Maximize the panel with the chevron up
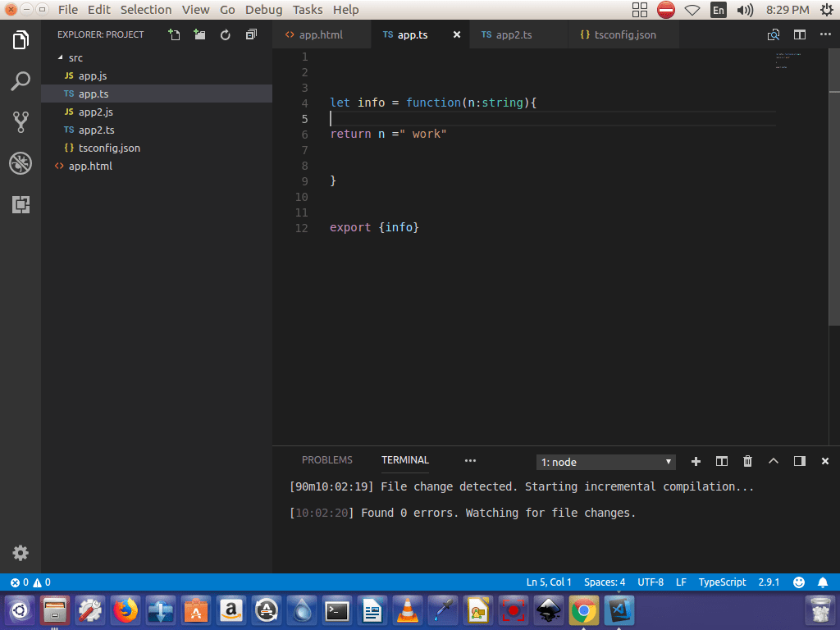This screenshot has height=630, width=840. [x=773, y=461]
